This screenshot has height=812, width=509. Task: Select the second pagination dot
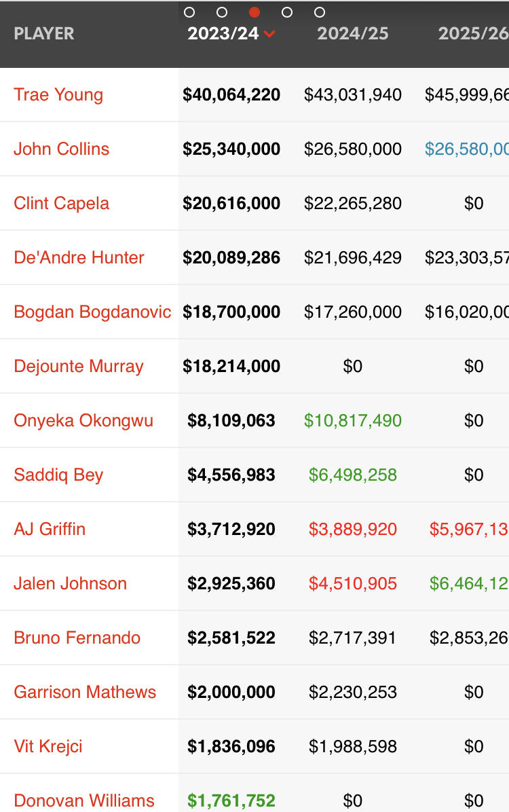point(222,12)
